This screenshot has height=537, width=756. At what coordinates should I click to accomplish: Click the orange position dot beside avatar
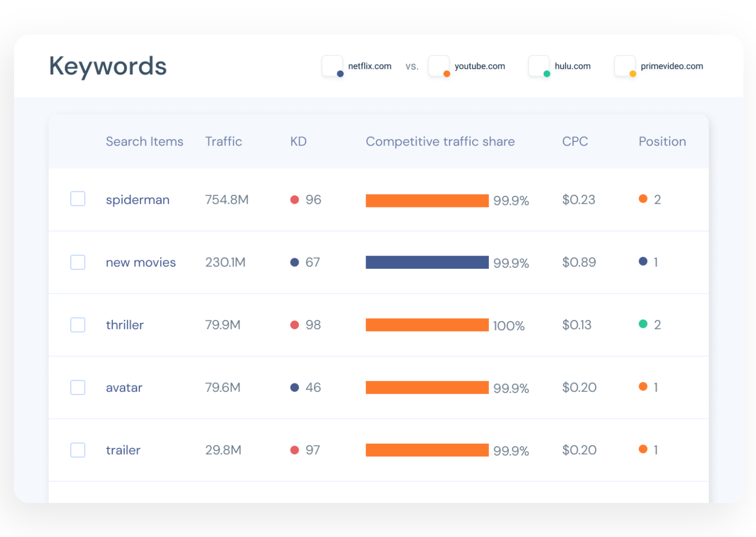point(643,387)
